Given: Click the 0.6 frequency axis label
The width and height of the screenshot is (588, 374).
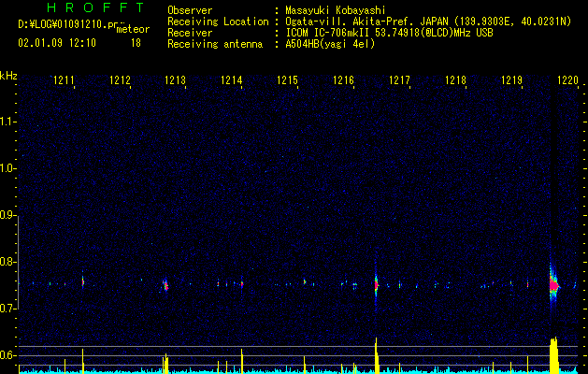Looking at the screenshot, I should pyautogui.click(x=8, y=355).
